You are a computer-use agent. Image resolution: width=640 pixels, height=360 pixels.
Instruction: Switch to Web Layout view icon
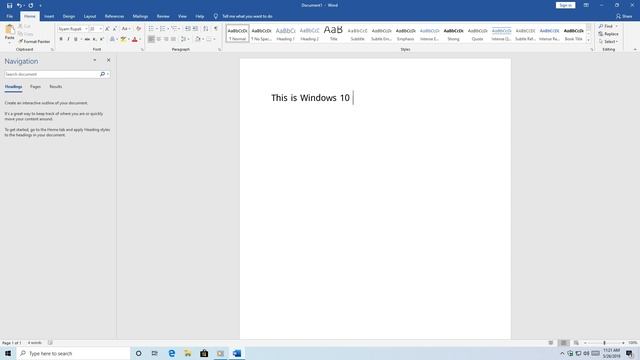tap(576, 343)
